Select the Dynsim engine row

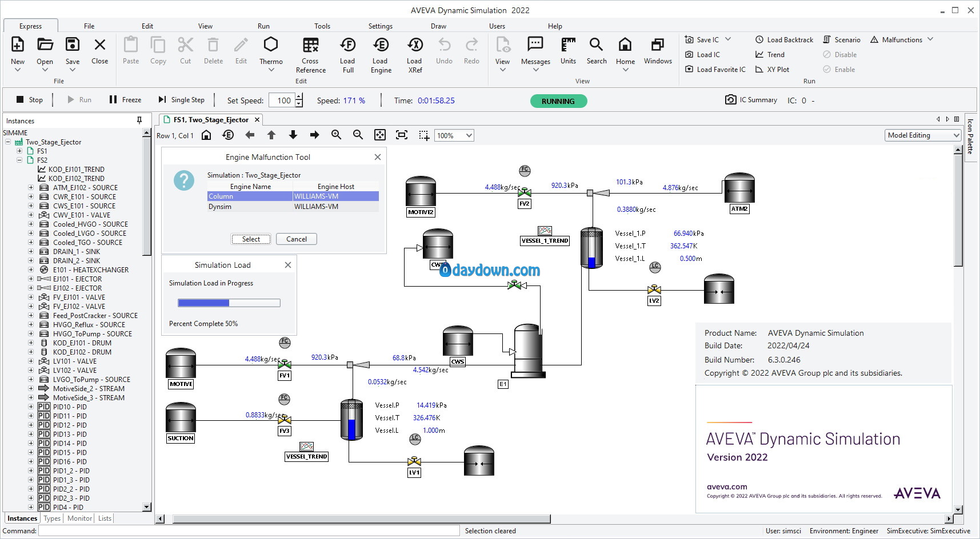[x=293, y=207]
